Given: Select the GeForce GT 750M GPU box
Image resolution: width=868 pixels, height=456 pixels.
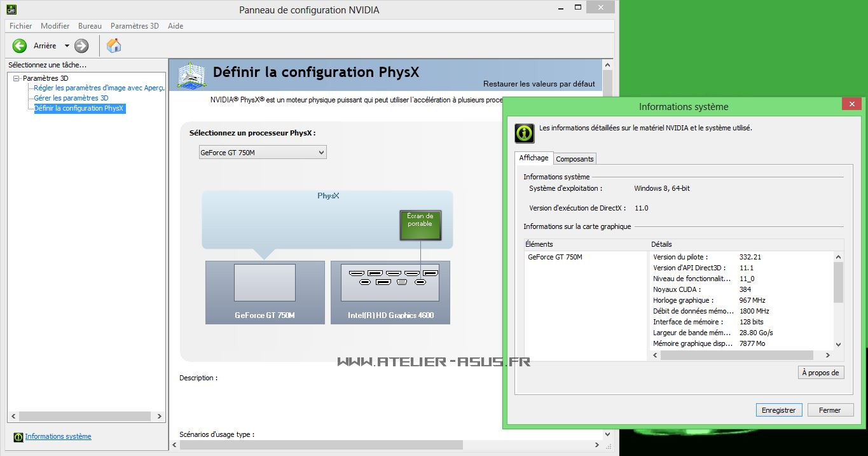Looking at the screenshot, I should pos(265,292).
